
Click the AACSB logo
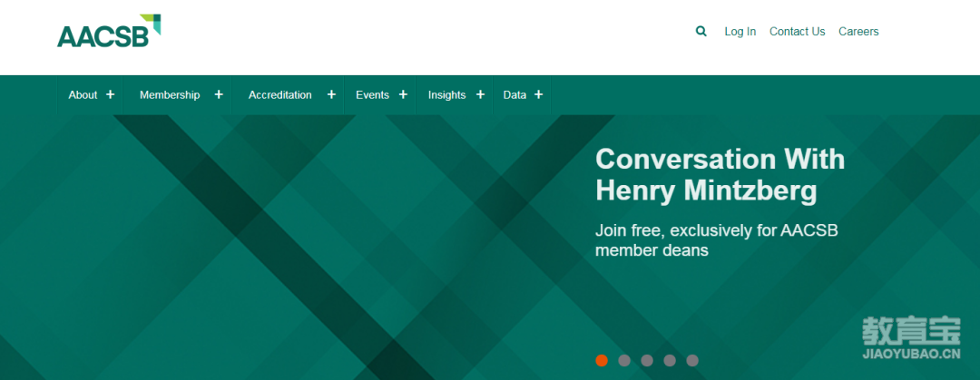coord(109,31)
